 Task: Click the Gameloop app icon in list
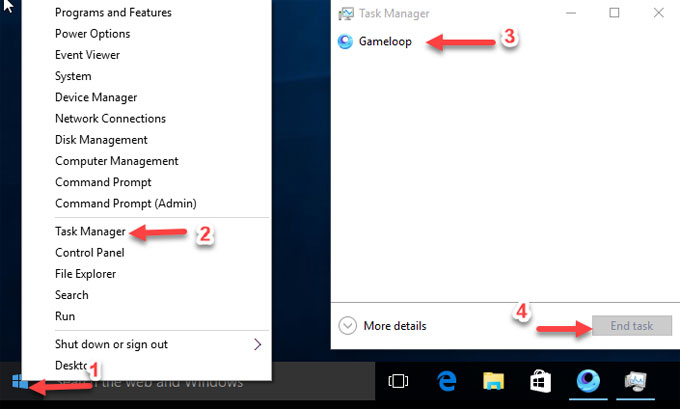coord(345,42)
